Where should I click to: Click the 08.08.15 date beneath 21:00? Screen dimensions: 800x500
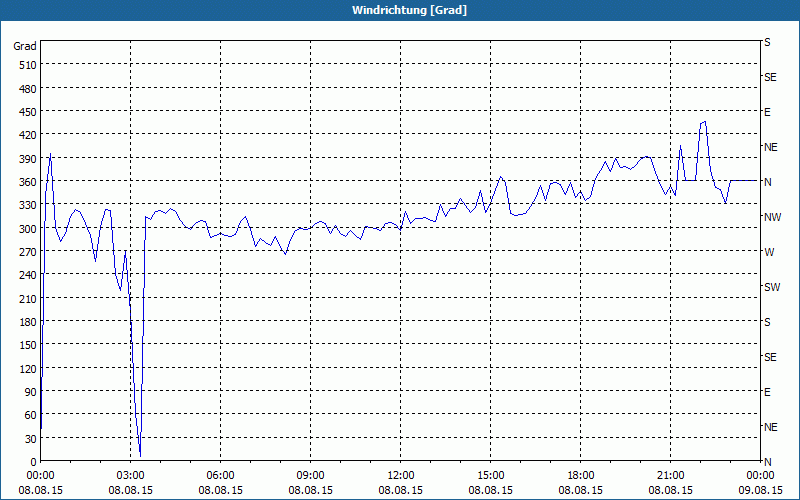tap(670, 490)
